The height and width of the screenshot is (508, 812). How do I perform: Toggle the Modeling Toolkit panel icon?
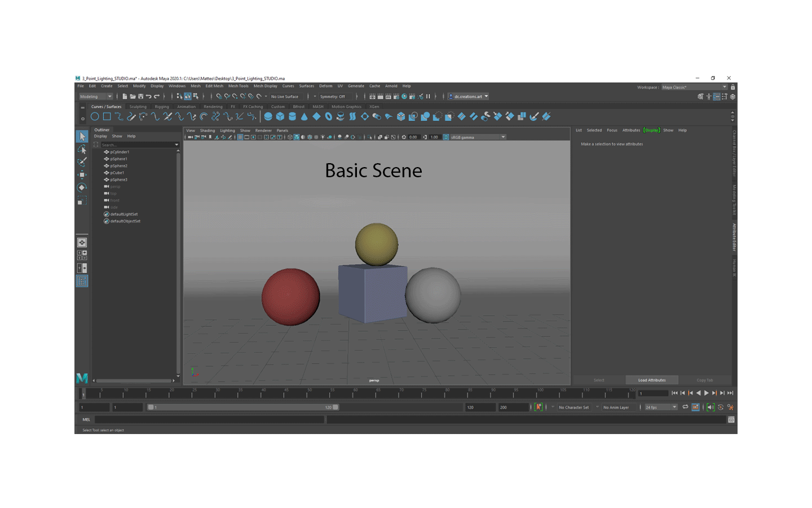[700, 97]
